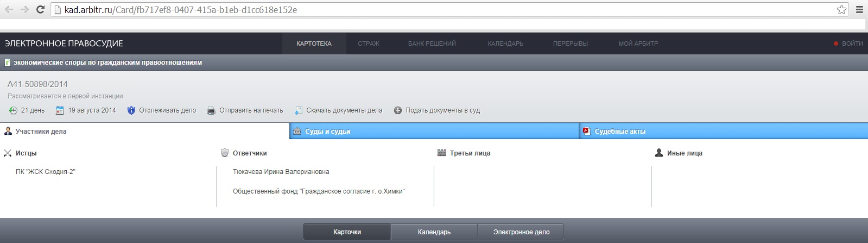Switch to Судебные акты tab

point(724,131)
